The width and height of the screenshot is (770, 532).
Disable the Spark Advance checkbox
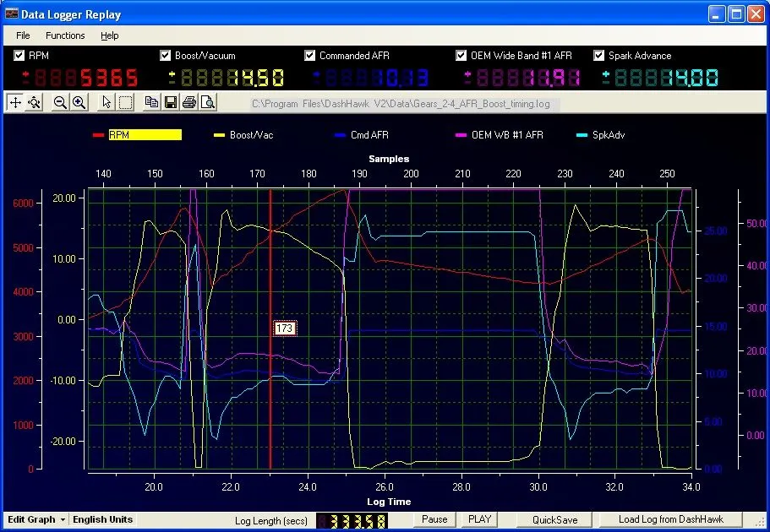[599, 56]
